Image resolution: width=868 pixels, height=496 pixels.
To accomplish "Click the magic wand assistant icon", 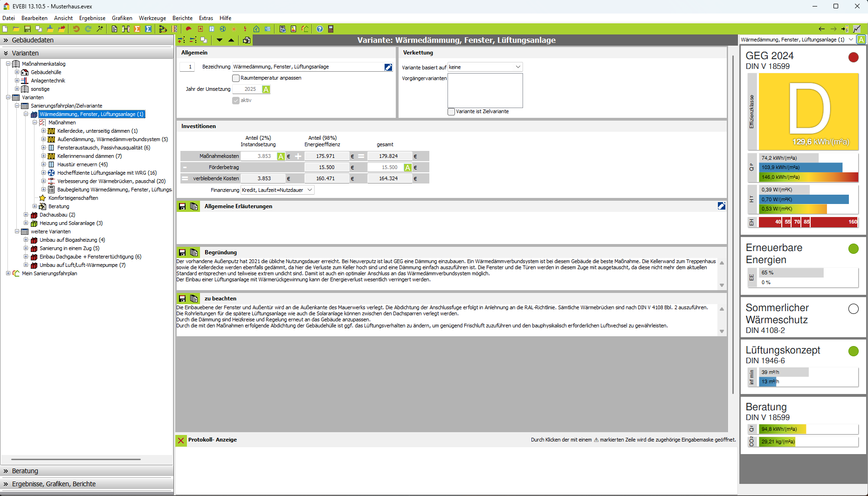I will [100, 29].
